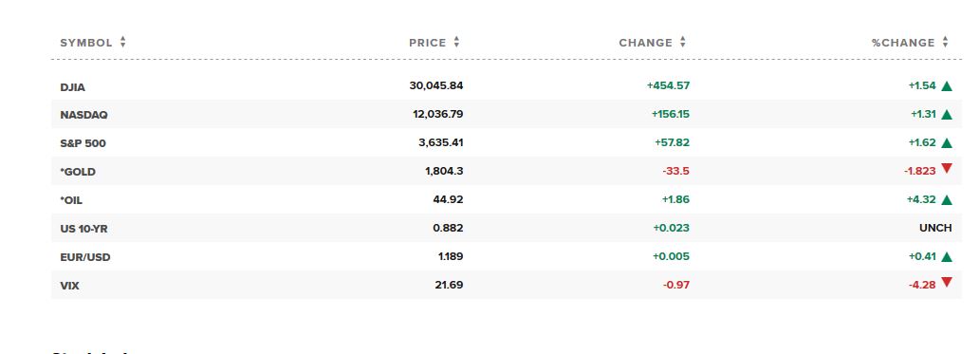Sort table by the %CHANGE column arrows
The image size is (980, 354).
pos(946,42)
